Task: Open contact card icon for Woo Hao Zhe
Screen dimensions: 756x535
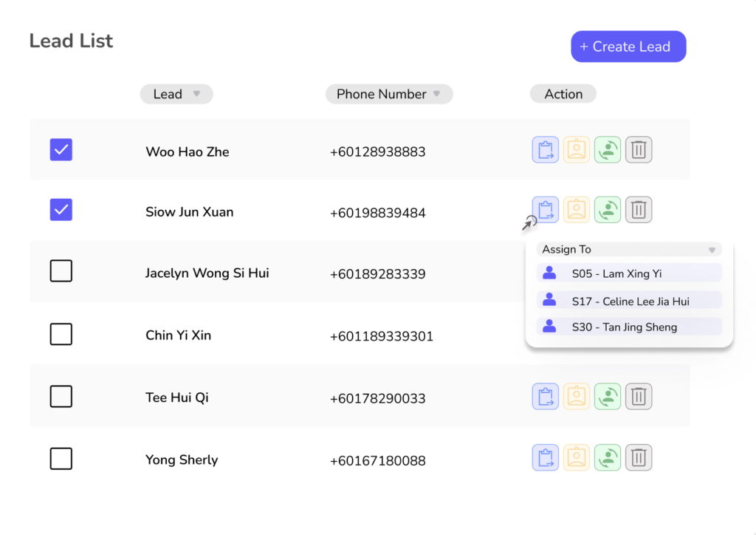Action: [577, 150]
